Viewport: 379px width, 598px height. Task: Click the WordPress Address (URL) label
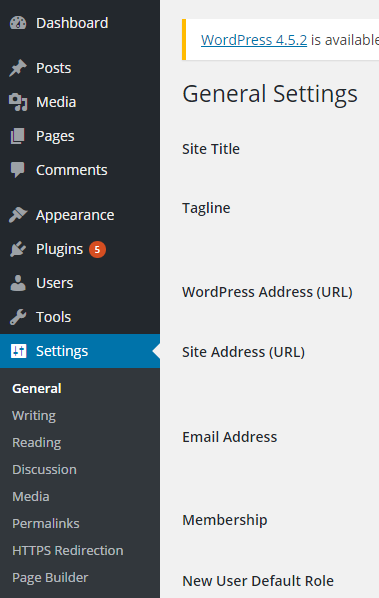tap(267, 293)
